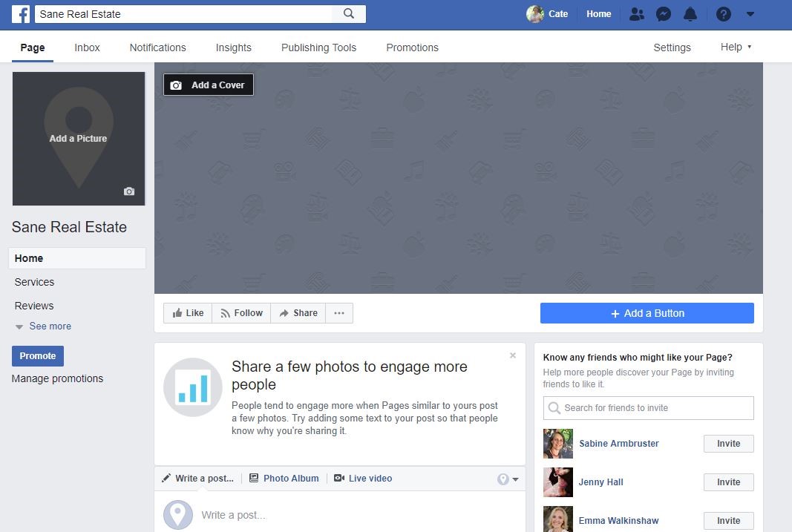Go to Home in the top bar
The height and width of the screenshot is (532, 792).
tap(598, 14)
